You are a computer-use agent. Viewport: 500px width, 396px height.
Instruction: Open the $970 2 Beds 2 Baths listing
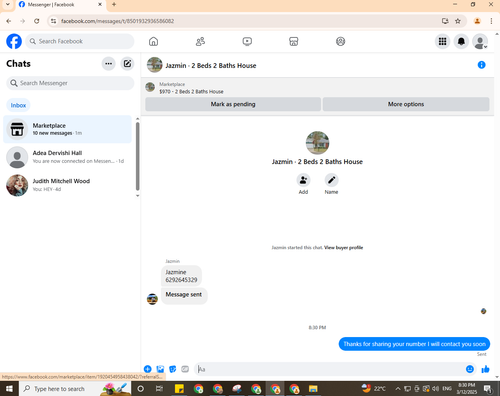[191, 91]
